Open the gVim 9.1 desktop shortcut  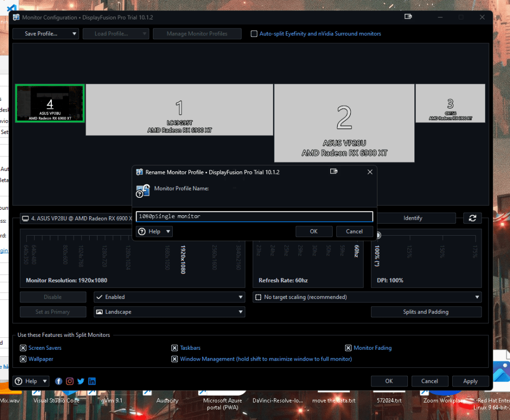[112, 401]
